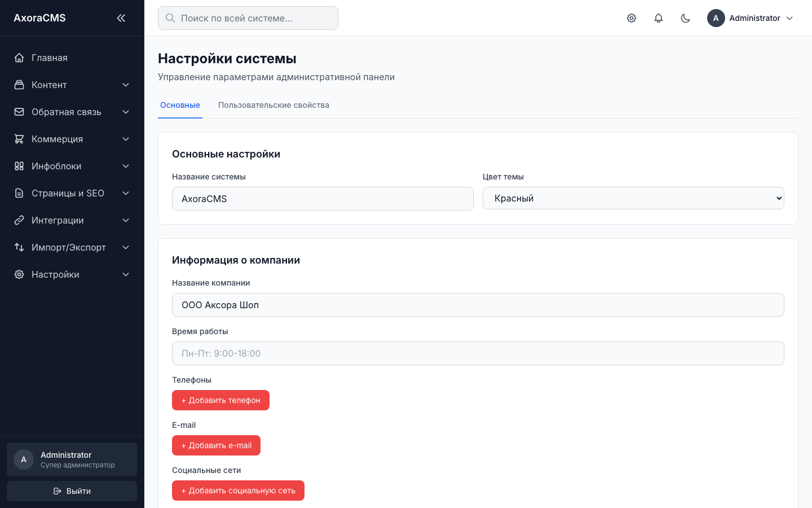This screenshot has height=508, width=812.
Task: Expand the Импорт/Экспорт chevron
Action: point(126,247)
